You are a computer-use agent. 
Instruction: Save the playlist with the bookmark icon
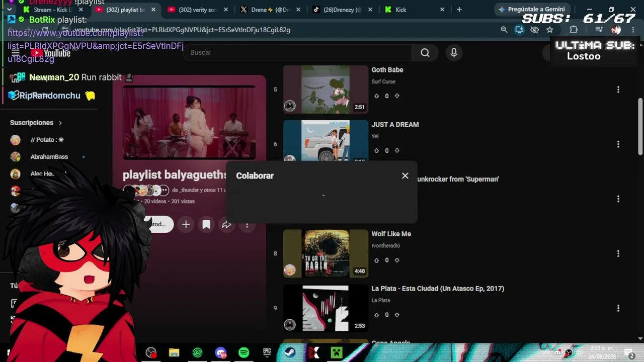206,225
